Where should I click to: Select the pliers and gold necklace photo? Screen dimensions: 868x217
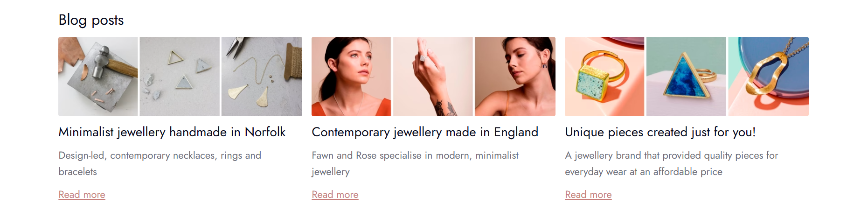pyautogui.click(x=262, y=77)
